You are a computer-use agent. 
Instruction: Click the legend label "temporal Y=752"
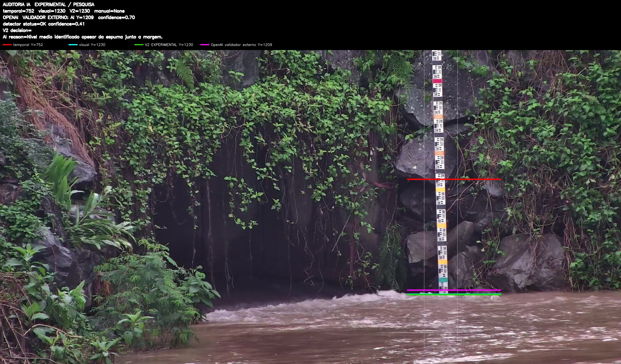(28, 45)
